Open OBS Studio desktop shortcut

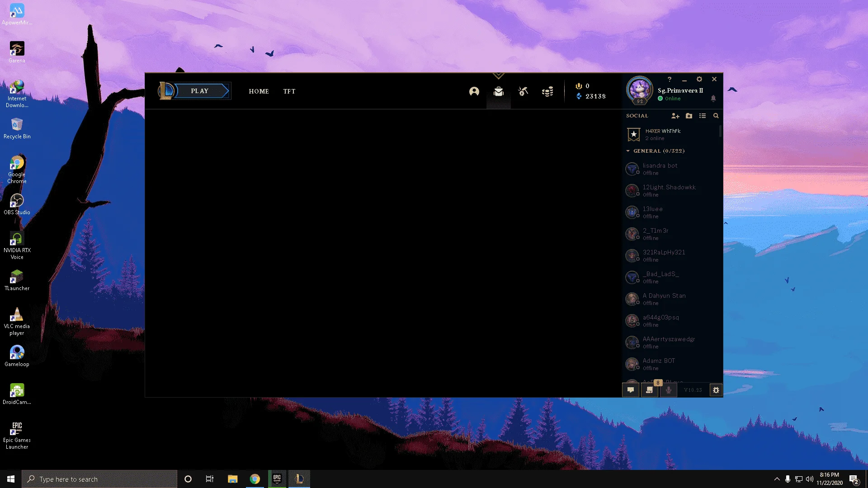(17, 204)
